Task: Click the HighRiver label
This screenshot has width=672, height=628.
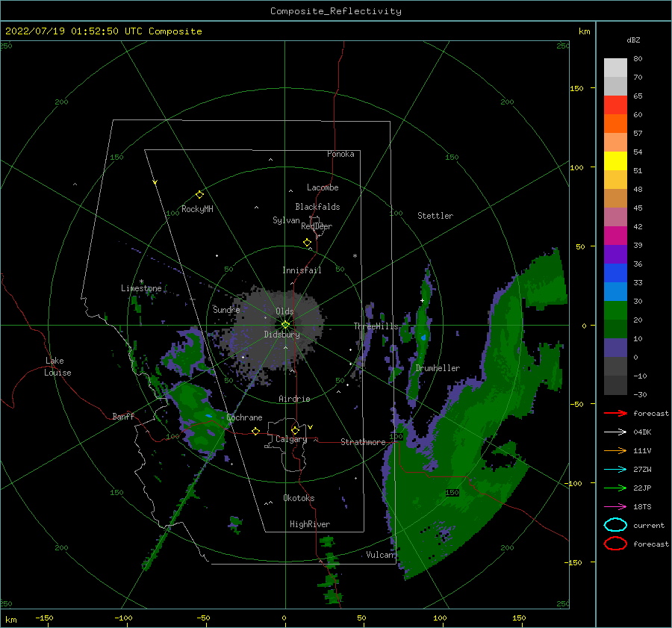Action: pos(310,524)
